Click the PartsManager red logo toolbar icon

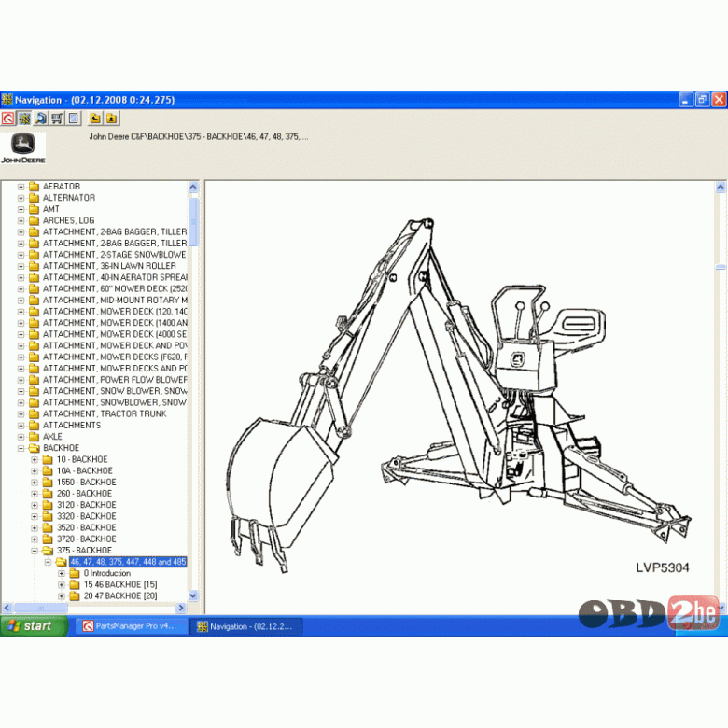tap(7, 119)
